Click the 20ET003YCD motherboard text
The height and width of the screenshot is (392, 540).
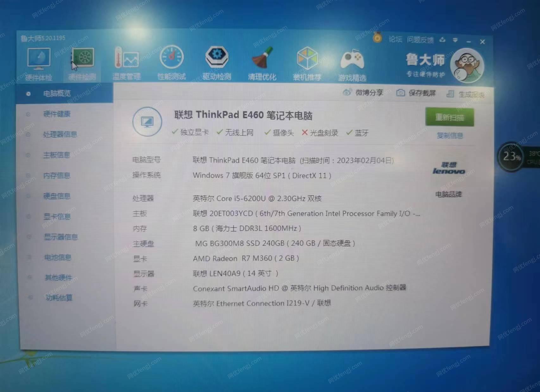[x=306, y=214]
